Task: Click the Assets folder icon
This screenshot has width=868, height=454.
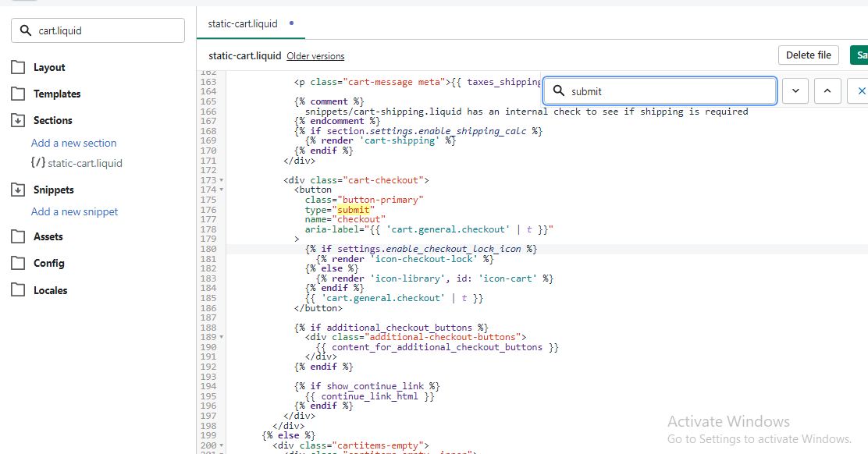Action: 18,236
